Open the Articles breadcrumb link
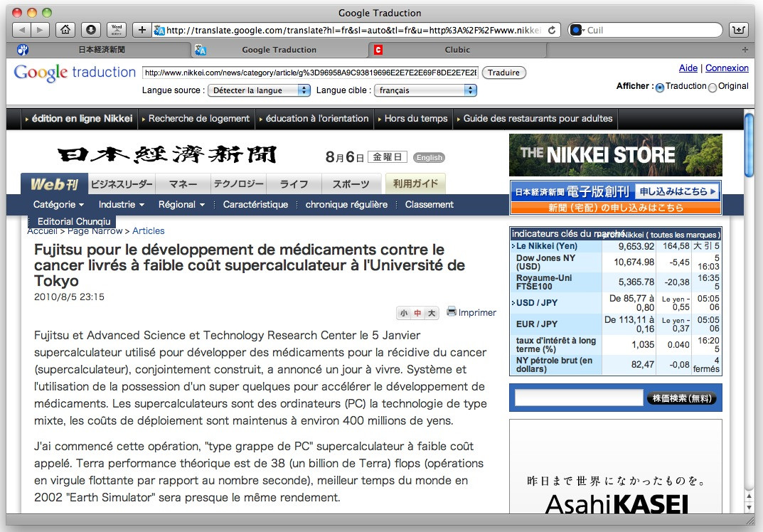The height and width of the screenshot is (532, 763). tap(149, 230)
